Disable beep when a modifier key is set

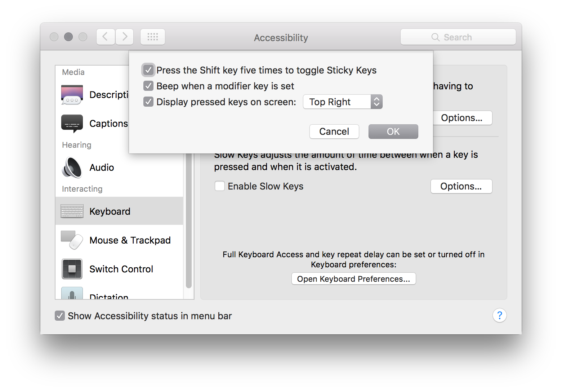point(148,86)
